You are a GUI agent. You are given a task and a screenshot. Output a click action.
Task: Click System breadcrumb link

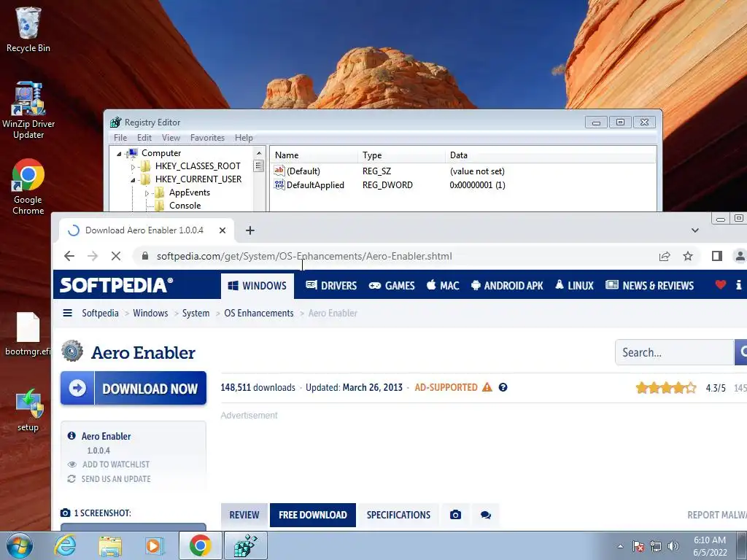(x=196, y=313)
